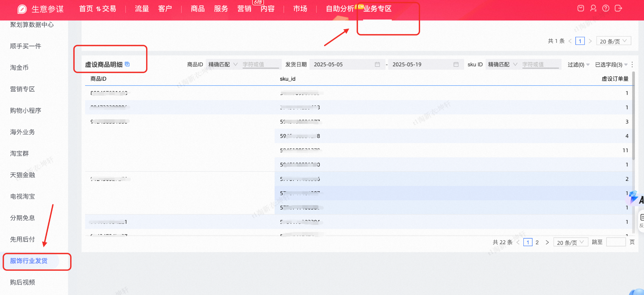Image resolution: width=644 pixels, height=295 pixels.
Task: Select page 1 in bottom pagination
Action: [x=528, y=242]
